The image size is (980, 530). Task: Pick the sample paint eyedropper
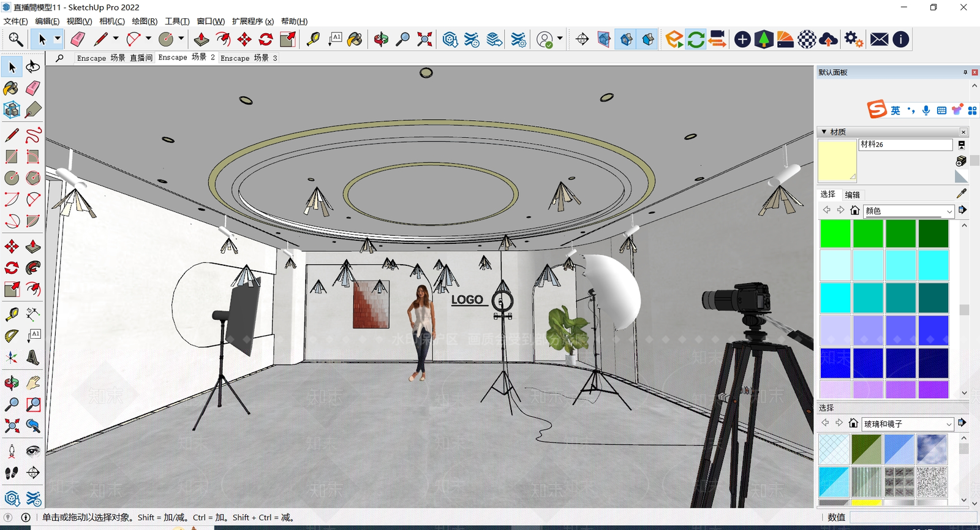pyautogui.click(x=962, y=194)
